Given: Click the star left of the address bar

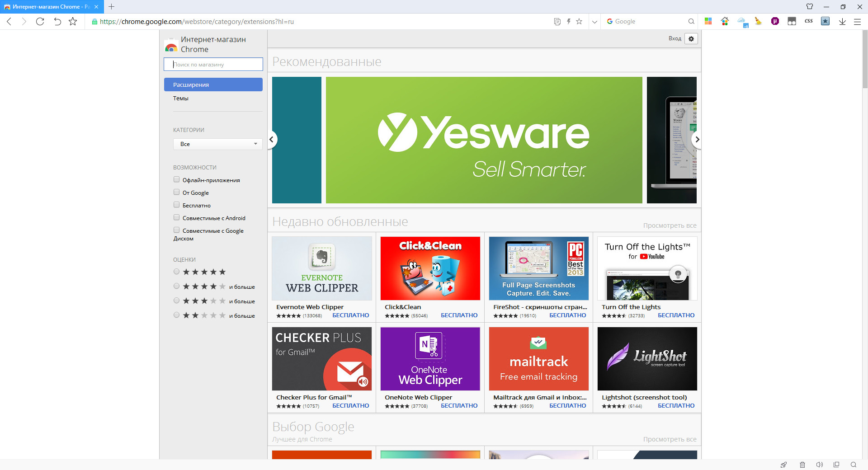Looking at the screenshot, I should [x=73, y=21].
